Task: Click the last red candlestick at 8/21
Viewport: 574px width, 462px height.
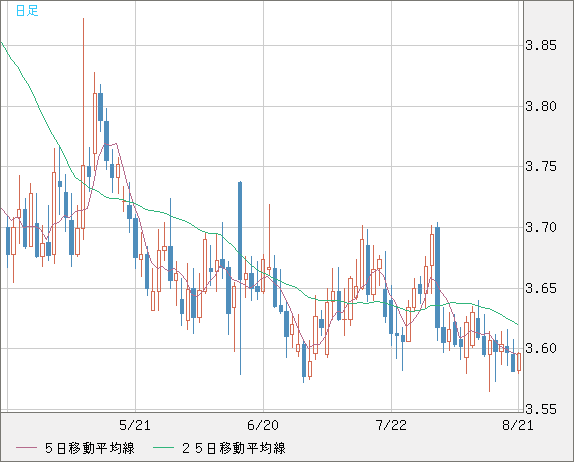Action: click(519, 362)
